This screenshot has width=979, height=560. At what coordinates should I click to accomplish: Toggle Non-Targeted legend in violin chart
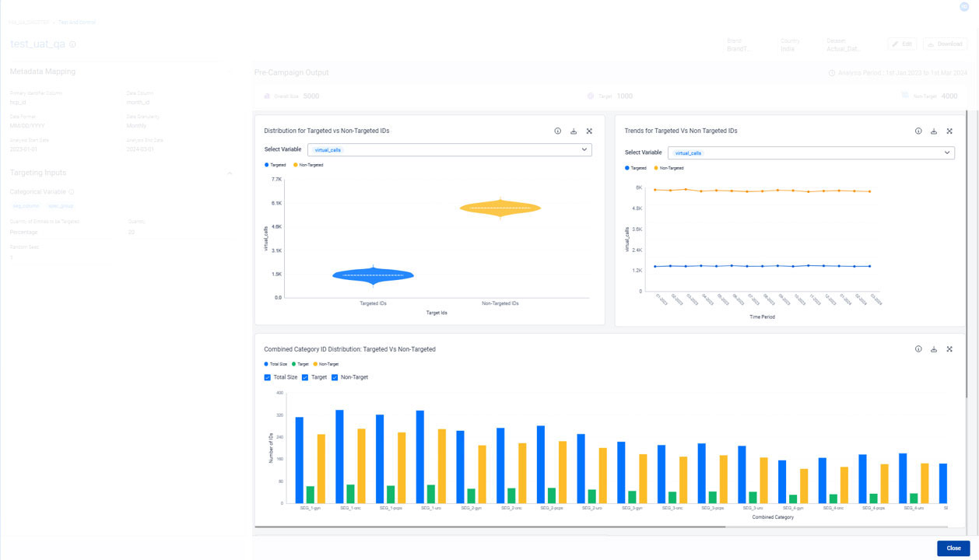(x=308, y=165)
